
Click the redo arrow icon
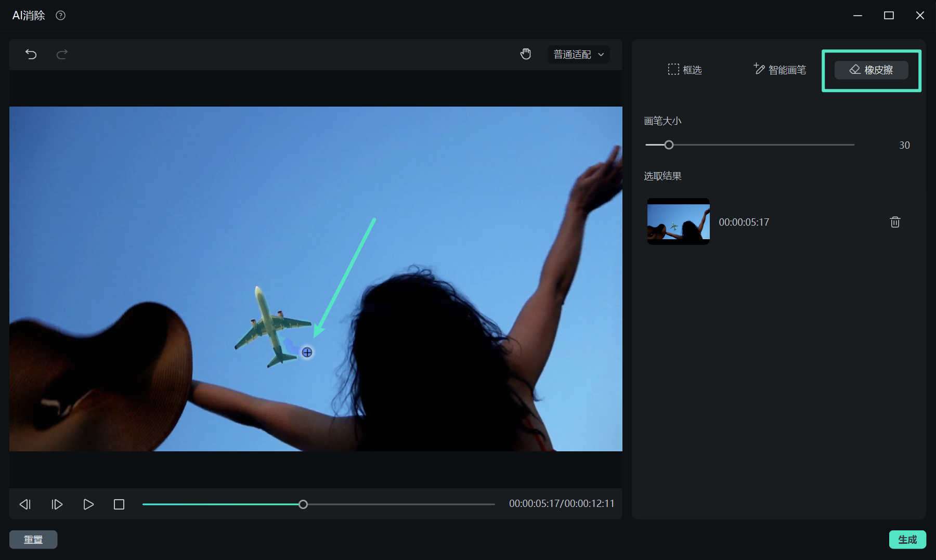[62, 54]
